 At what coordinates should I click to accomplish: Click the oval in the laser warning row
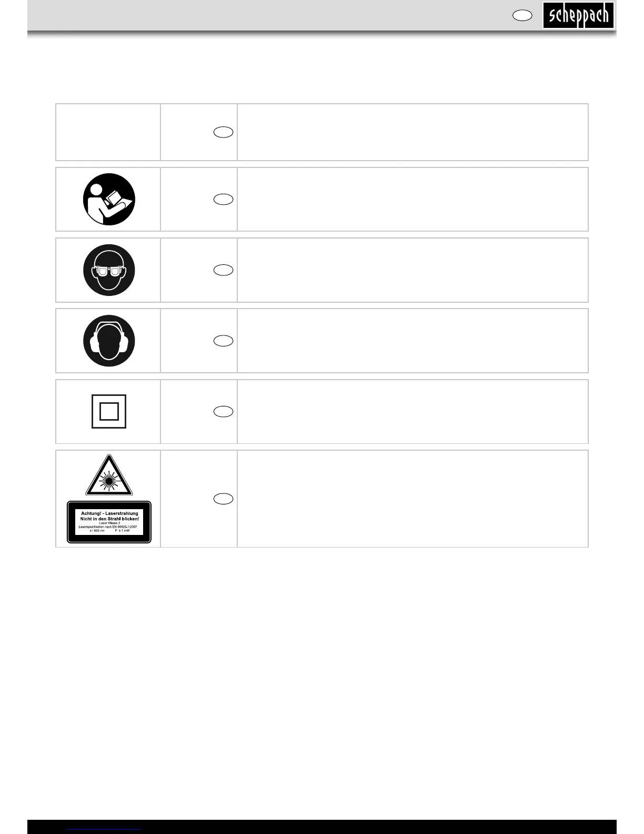224,499
